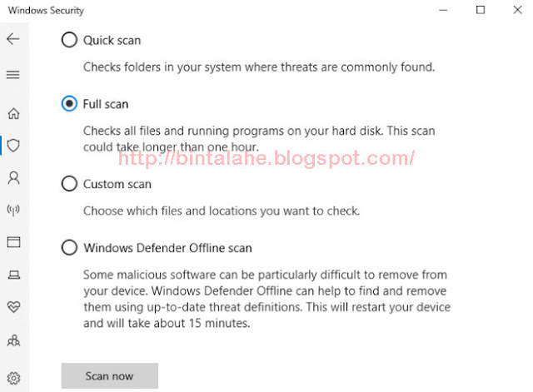Open Firewall & network protection icon
The width and height of the screenshot is (533, 392).
pos(13,210)
